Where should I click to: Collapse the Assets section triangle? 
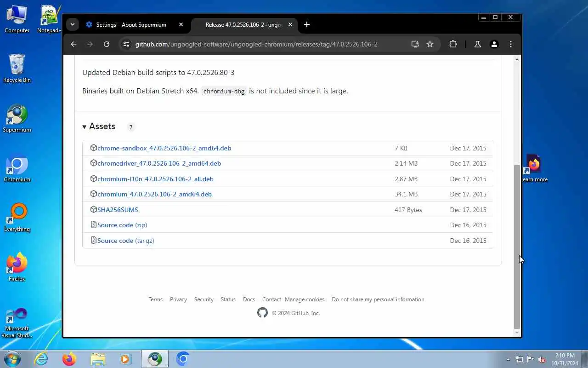pyautogui.click(x=84, y=126)
